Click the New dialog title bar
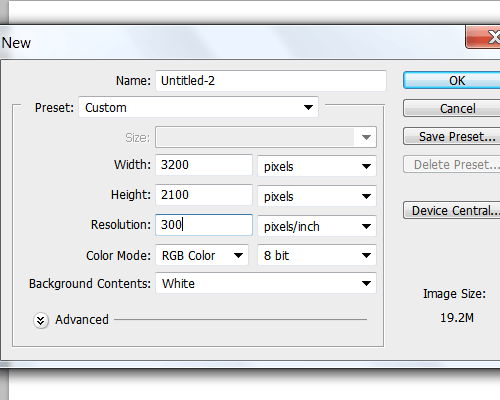 click(x=233, y=43)
